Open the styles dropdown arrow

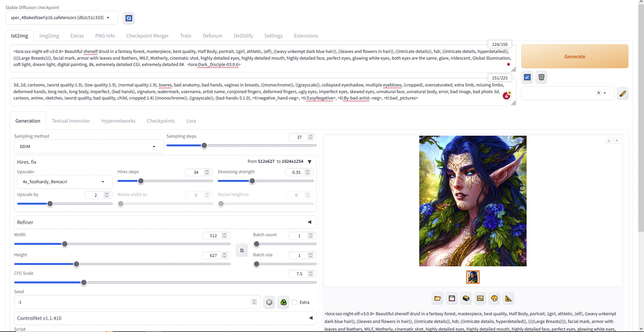605,93
